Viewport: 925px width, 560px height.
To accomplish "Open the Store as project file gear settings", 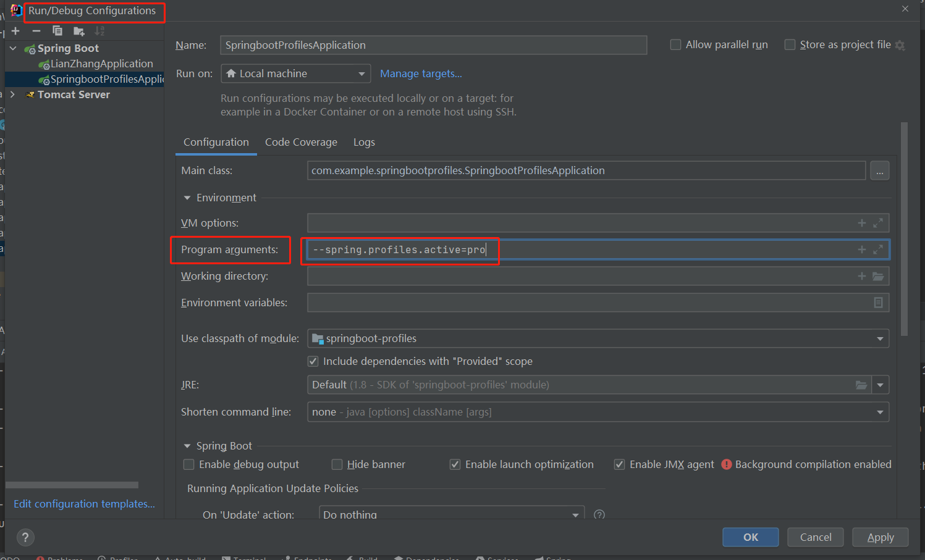I will (x=900, y=45).
